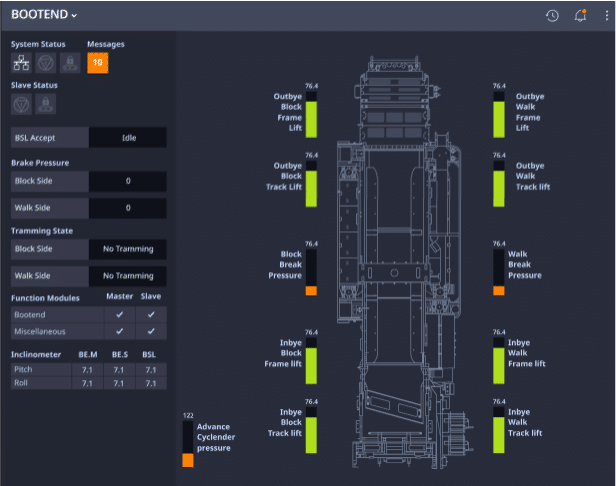
Task: Click the stop Slave Status icon
Action: click(x=21, y=104)
